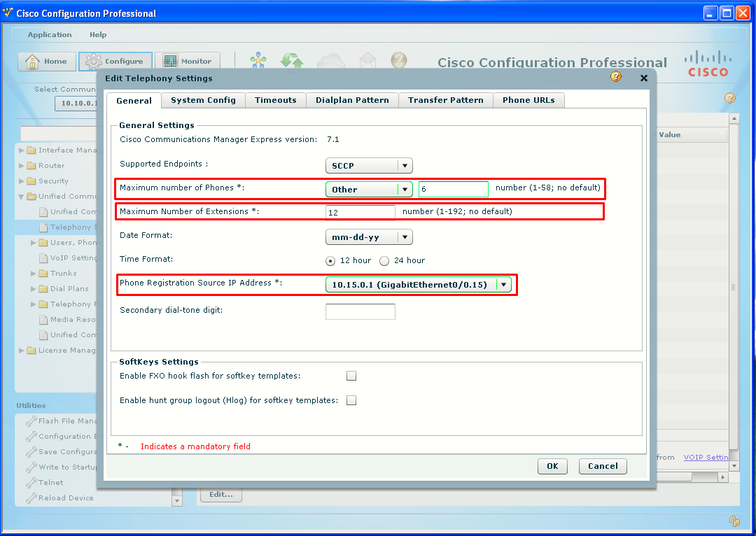Click the Cisco logo
Image resolution: width=756 pixels, height=536 pixels.
point(708,63)
